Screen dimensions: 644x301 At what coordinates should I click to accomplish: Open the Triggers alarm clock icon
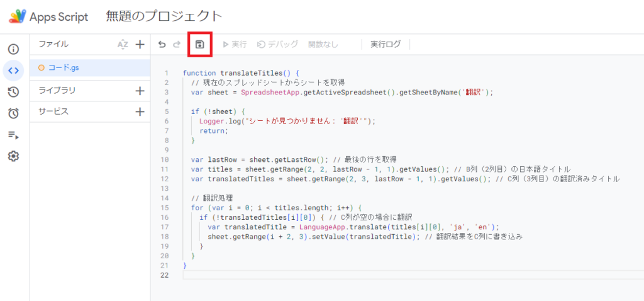(x=13, y=113)
